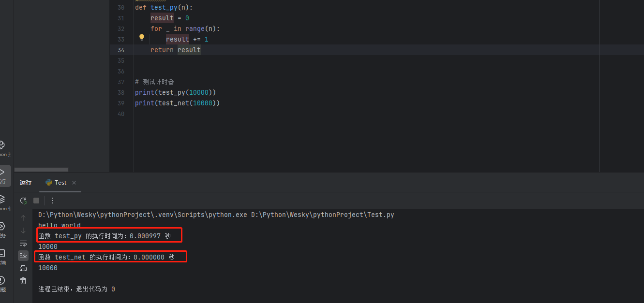The image size is (644, 303).
Task: Open Run toolbar more options menu
Action: click(52, 201)
